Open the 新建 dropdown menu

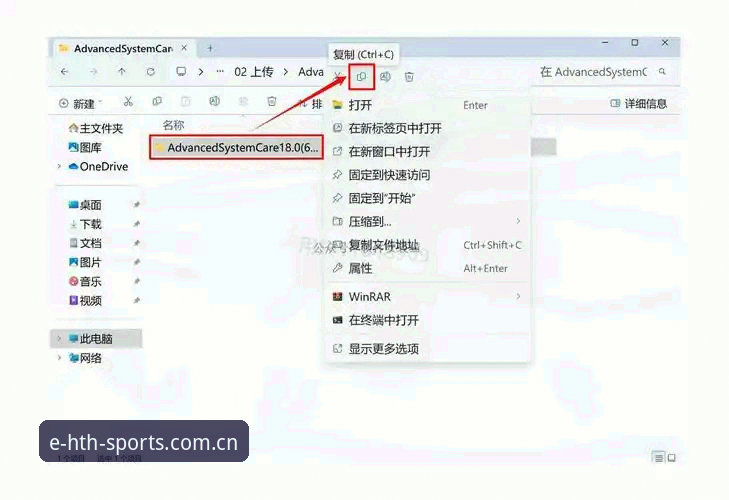[80, 103]
